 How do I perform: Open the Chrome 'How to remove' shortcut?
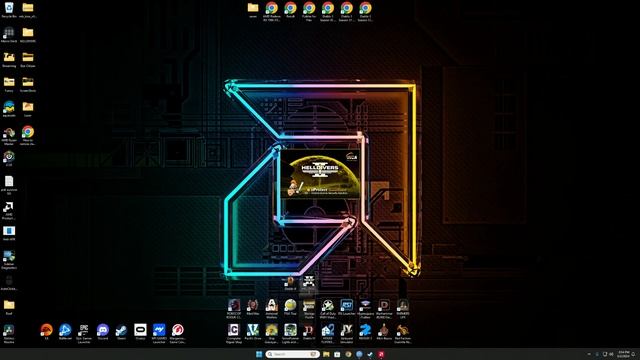[28, 135]
